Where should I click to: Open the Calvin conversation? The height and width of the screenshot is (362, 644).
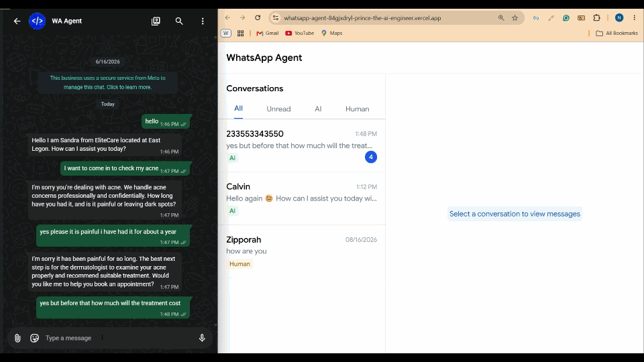(301, 198)
